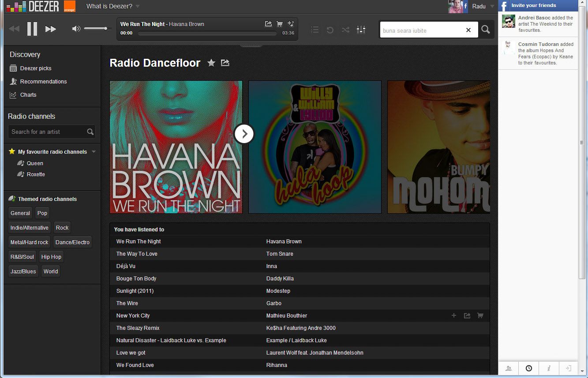The height and width of the screenshot is (378, 588).
Task: Open artist Rihanna
Action: pos(277,365)
